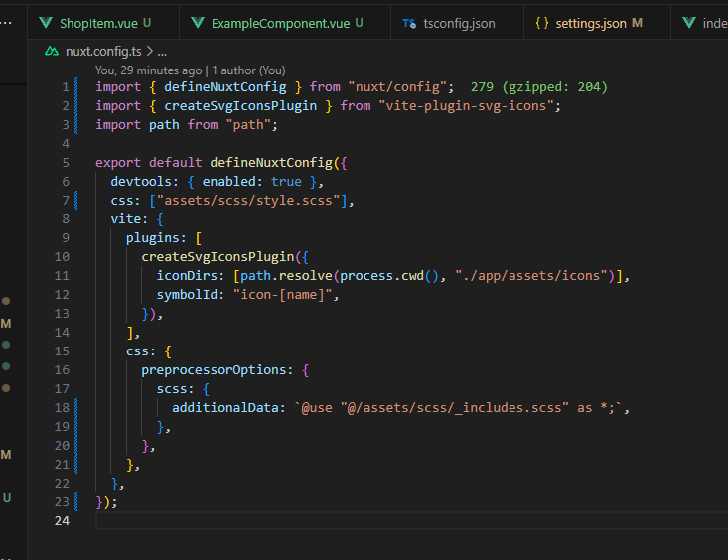Click Vue icon on ExampleComponent.vue tab
Viewport: 728px width, 560px height.
(x=198, y=22)
